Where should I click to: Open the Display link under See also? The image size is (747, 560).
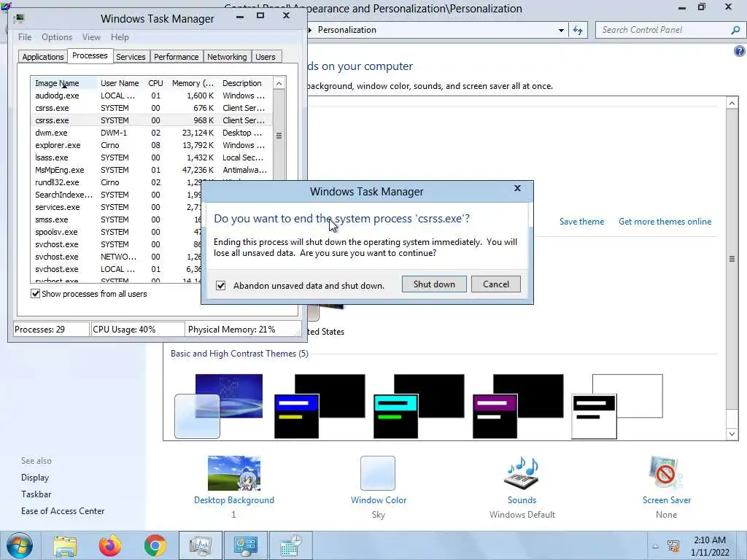(35, 478)
